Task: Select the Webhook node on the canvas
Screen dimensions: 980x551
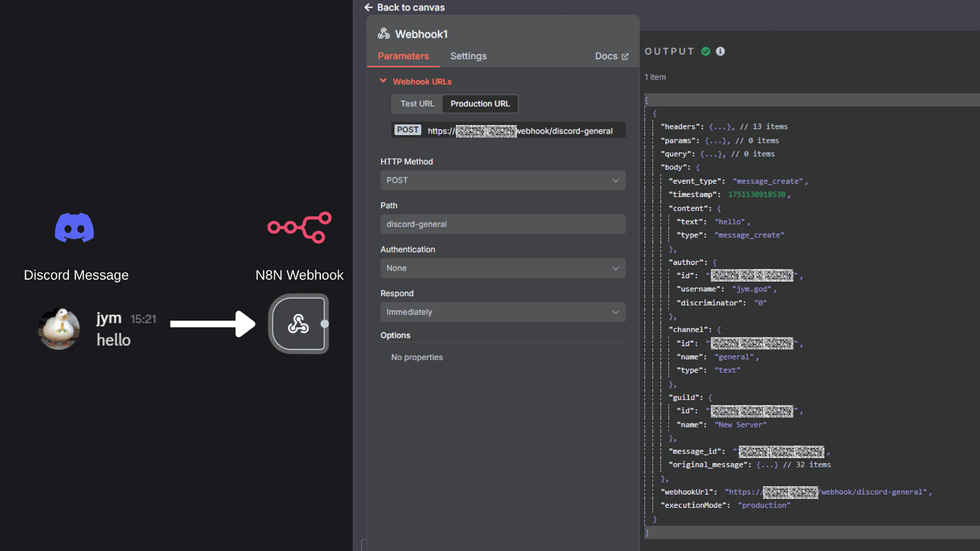Action: (299, 324)
